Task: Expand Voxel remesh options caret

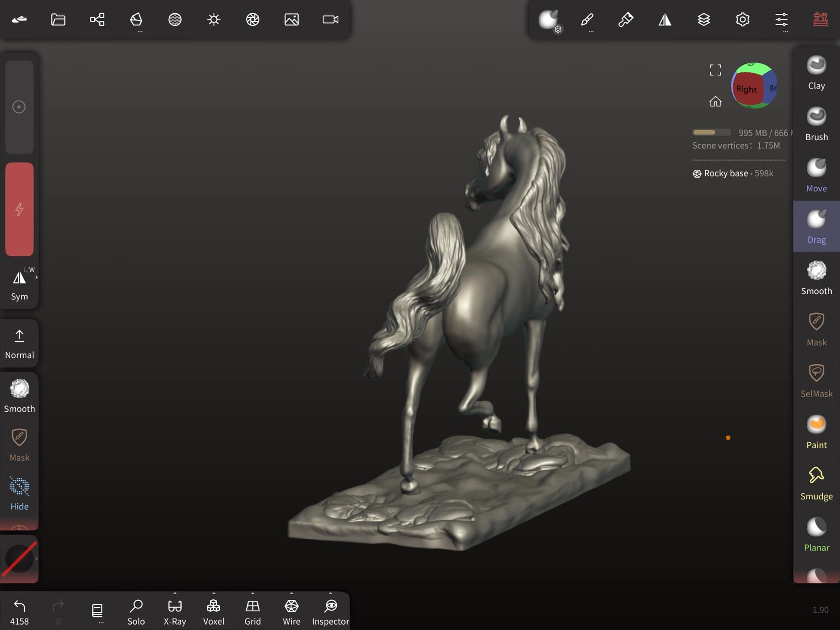Action: coord(214,593)
